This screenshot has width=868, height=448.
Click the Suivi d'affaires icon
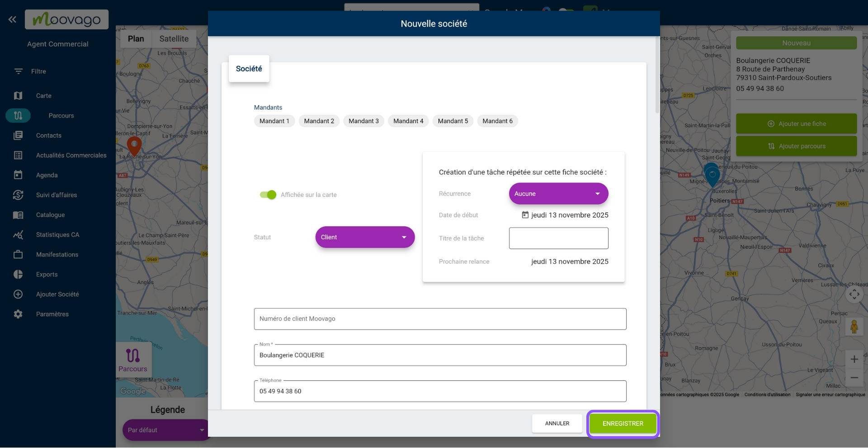pos(18,195)
